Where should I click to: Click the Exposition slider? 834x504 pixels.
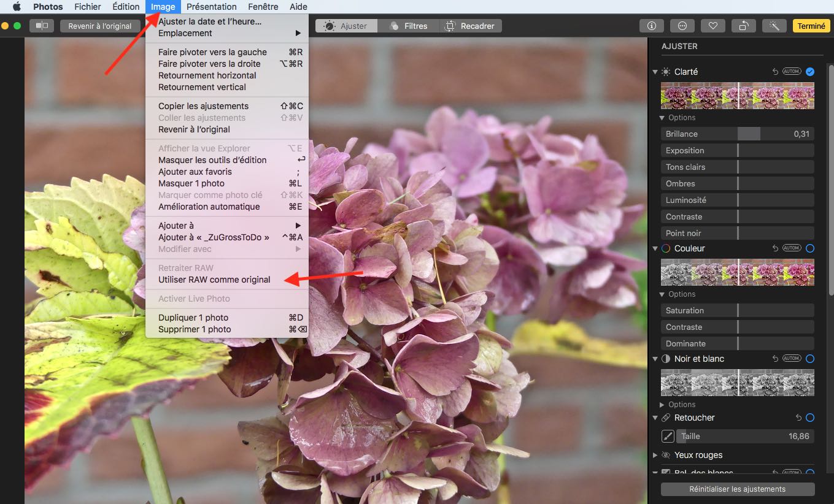click(738, 150)
